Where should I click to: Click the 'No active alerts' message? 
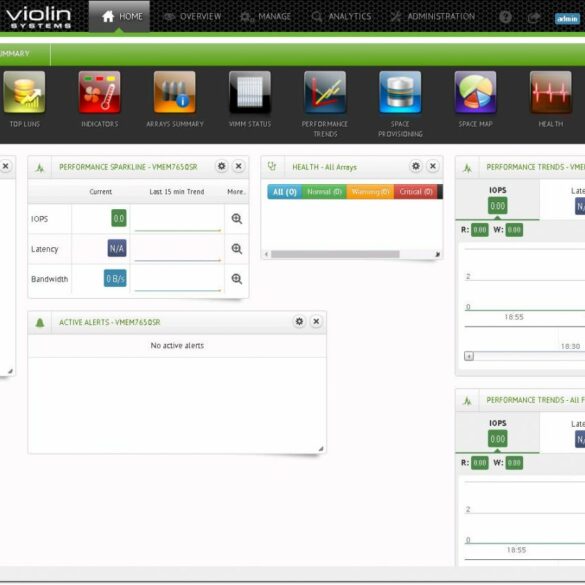coord(177,345)
